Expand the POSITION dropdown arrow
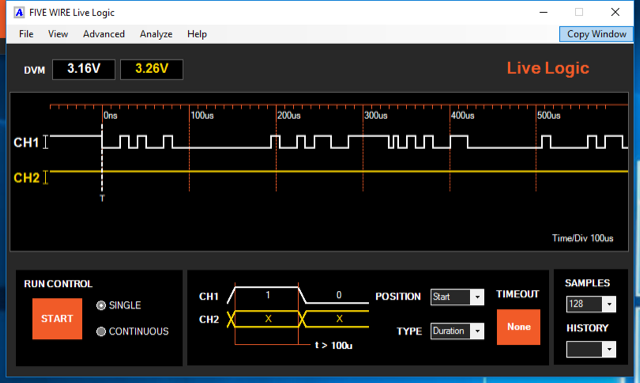 tap(477, 297)
